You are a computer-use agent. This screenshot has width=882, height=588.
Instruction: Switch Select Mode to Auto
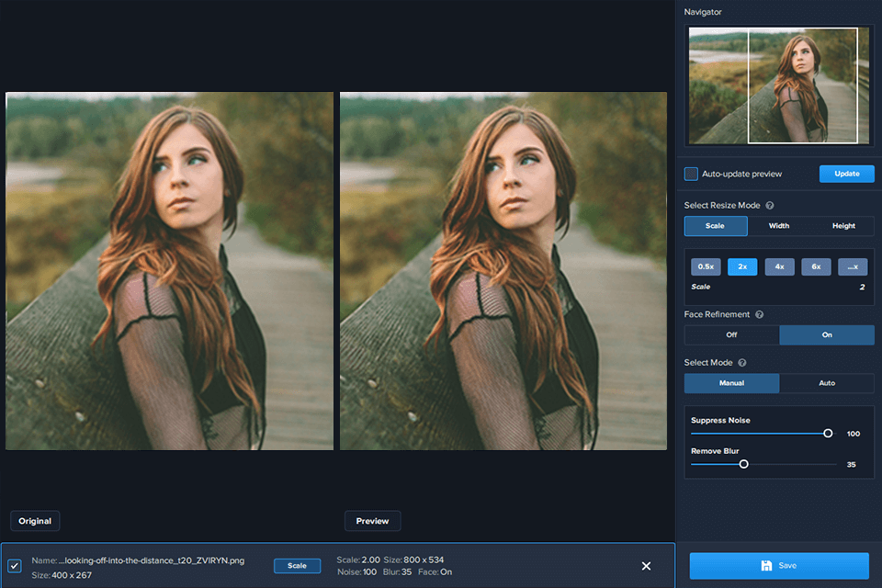click(x=827, y=383)
